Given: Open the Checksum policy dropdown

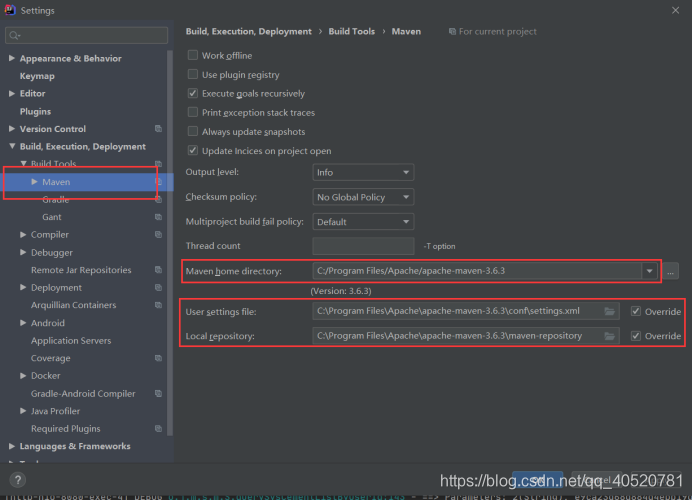Looking at the screenshot, I should pos(363,197).
